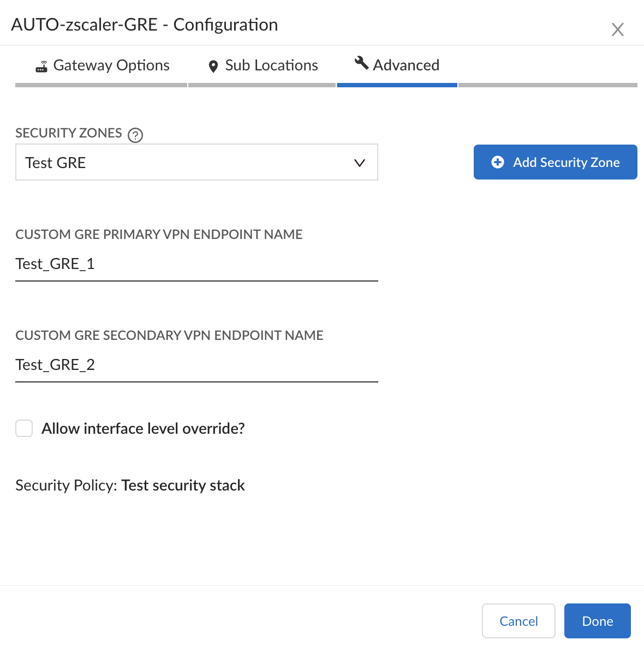
Task: Focus the Test_GRE_2 secondary endpoint field
Action: 196,365
